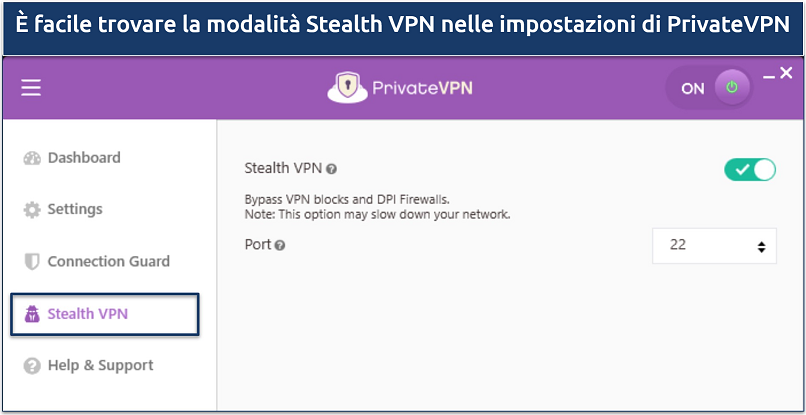Click the Help & Support question icon
Viewport: 806px width, 415px height.
(x=31, y=366)
